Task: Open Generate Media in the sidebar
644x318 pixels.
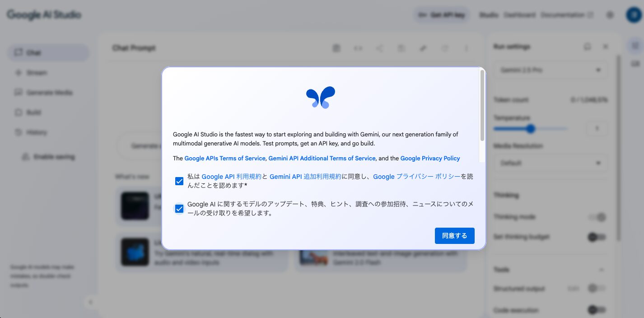Action: pyautogui.click(x=48, y=93)
